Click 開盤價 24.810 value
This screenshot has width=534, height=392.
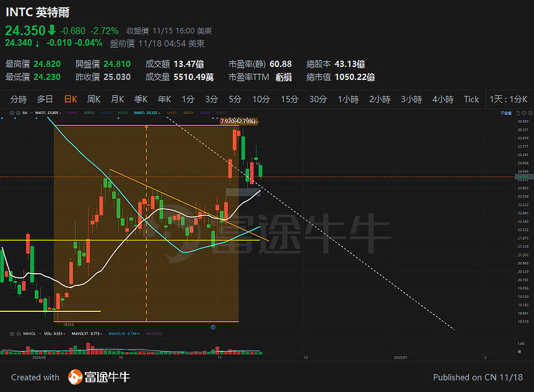[117, 64]
